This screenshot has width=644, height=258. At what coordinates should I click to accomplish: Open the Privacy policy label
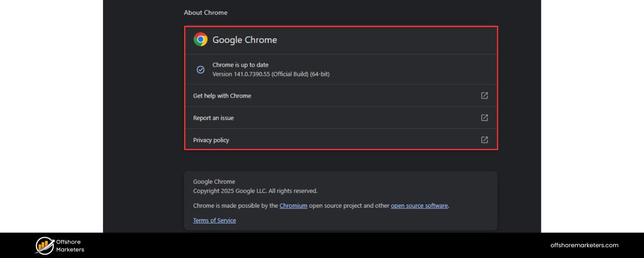(211, 140)
